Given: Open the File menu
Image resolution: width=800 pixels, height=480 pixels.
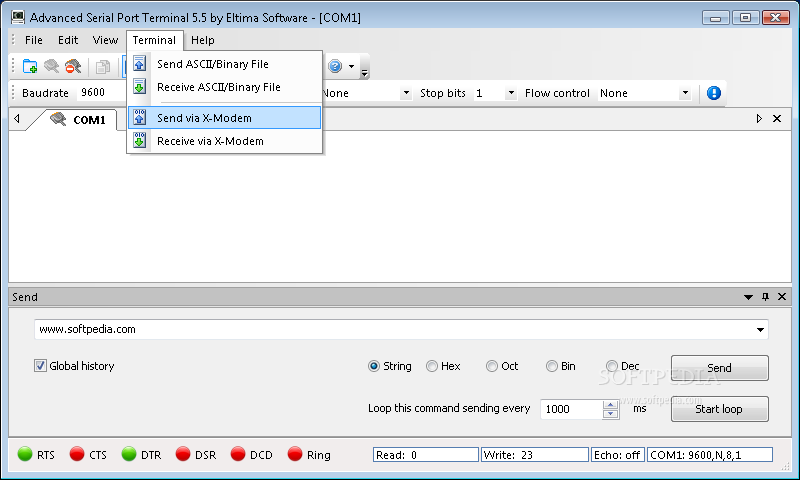Looking at the screenshot, I should point(34,40).
